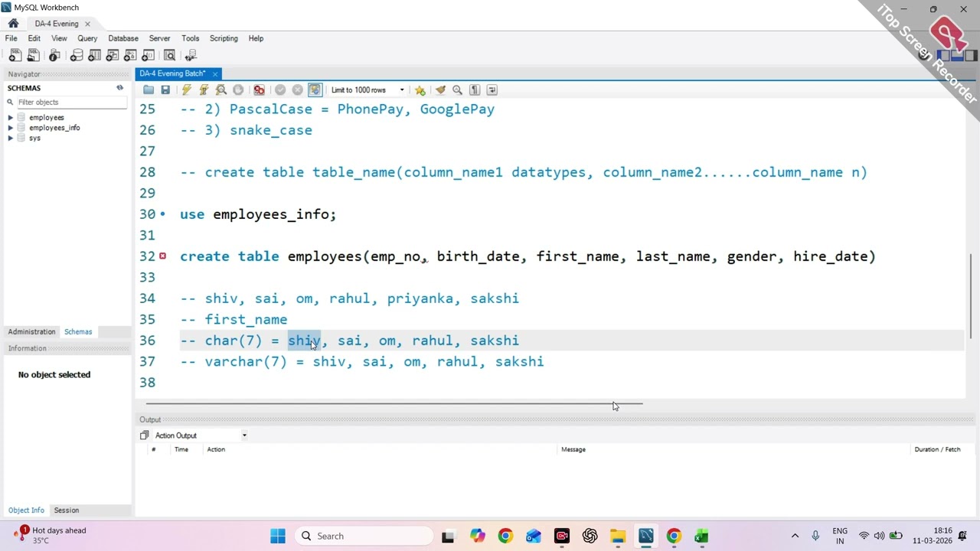
Task: Toggle autocommit mode
Action: (315, 90)
